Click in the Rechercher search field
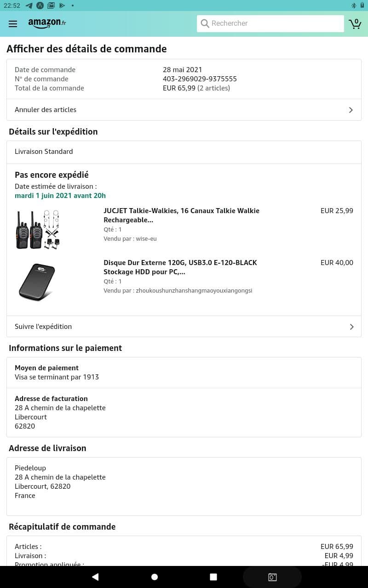 [270, 23]
